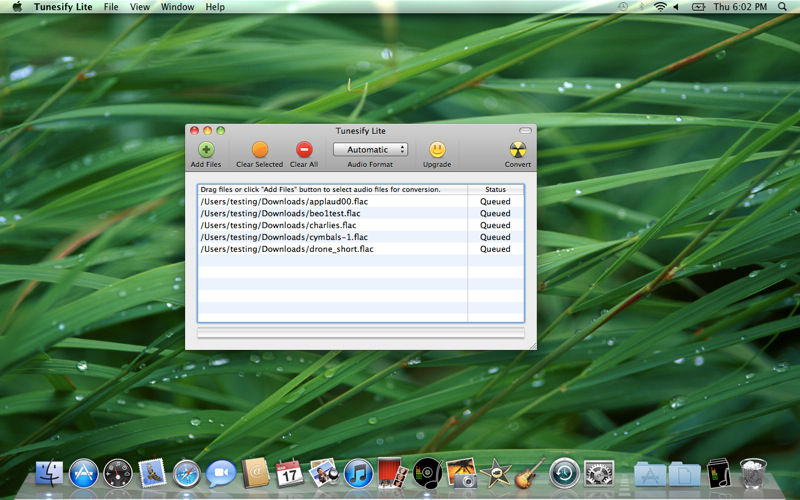Screen dimensions: 800x500
Task: Open Address Book from the dock
Action: [x=255, y=473]
